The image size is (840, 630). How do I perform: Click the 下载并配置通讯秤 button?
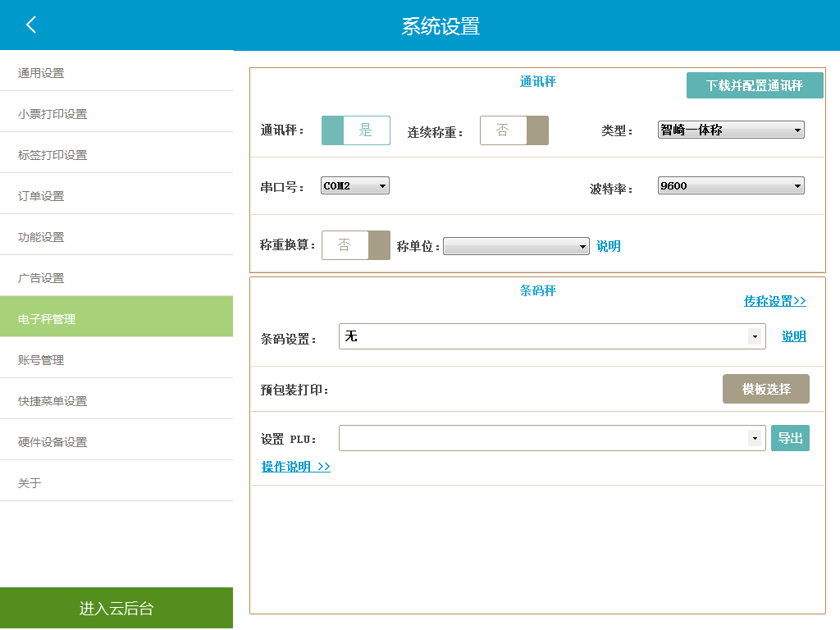[x=754, y=85]
